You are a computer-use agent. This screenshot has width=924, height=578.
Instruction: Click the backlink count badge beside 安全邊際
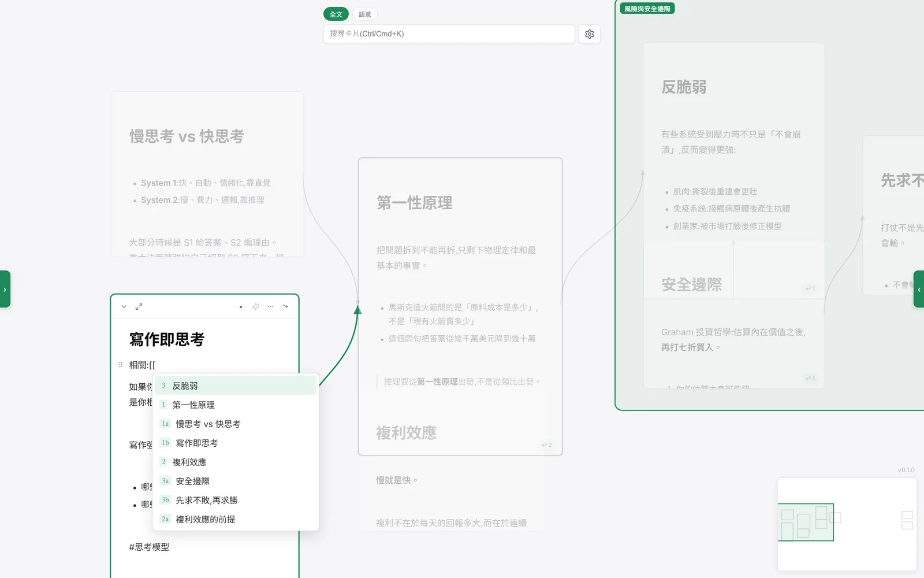[810, 288]
